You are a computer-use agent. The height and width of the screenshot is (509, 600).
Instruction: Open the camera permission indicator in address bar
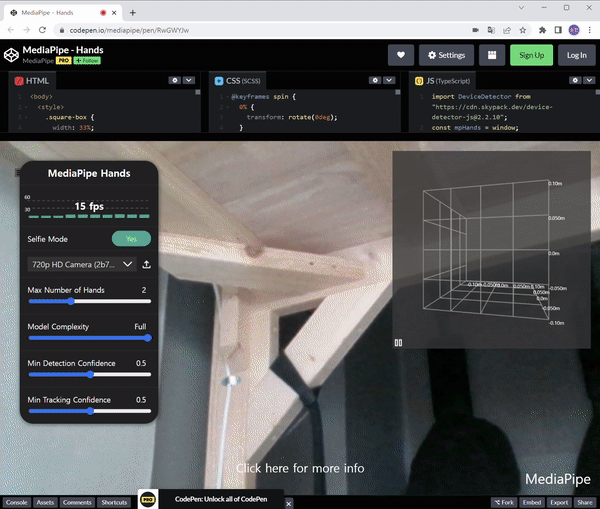point(475,30)
